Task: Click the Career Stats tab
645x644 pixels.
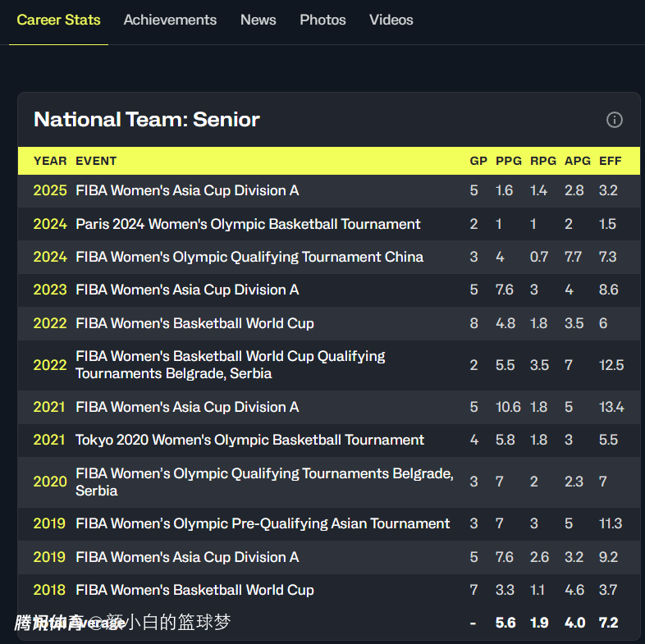Action: click(58, 20)
